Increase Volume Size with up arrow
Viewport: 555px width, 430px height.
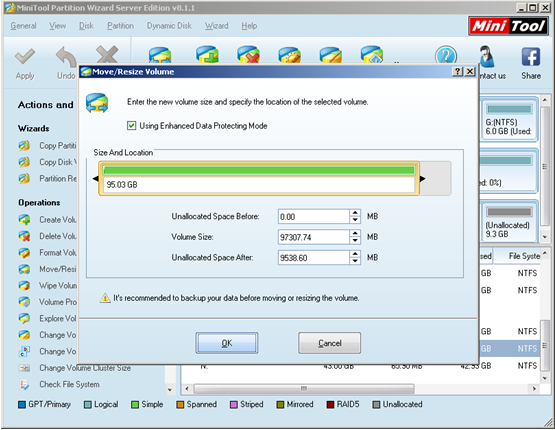point(355,233)
